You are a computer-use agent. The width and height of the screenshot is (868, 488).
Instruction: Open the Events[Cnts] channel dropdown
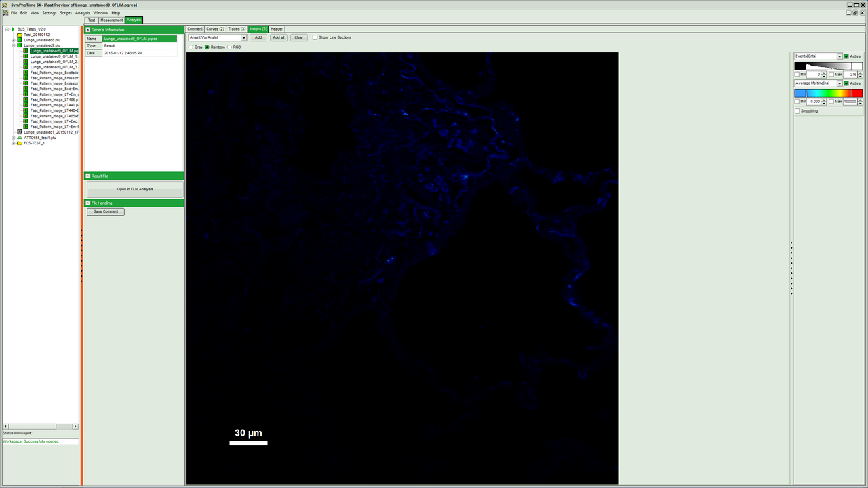click(839, 56)
